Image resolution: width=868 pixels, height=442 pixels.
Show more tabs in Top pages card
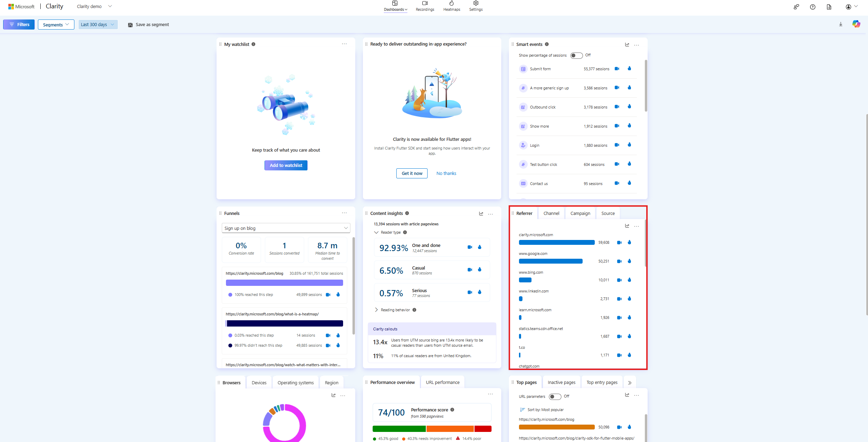(x=630, y=383)
